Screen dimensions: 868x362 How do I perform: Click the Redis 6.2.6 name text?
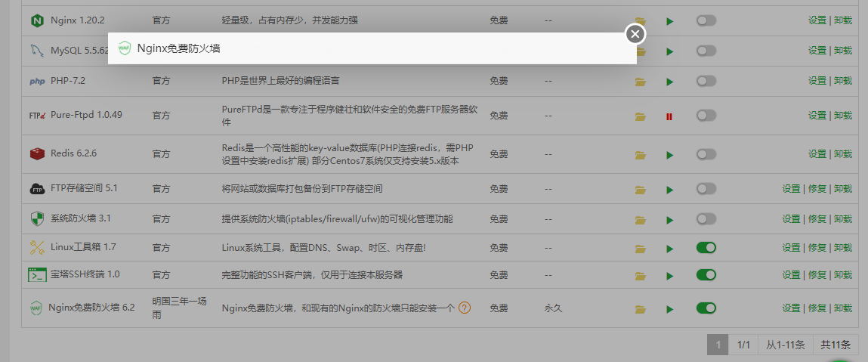[x=73, y=153]
